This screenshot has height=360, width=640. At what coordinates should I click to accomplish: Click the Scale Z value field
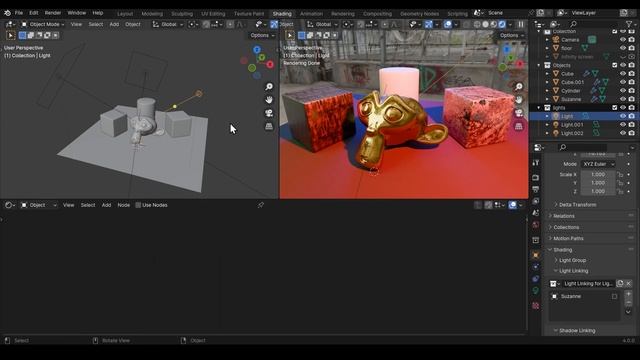[598, 191]
